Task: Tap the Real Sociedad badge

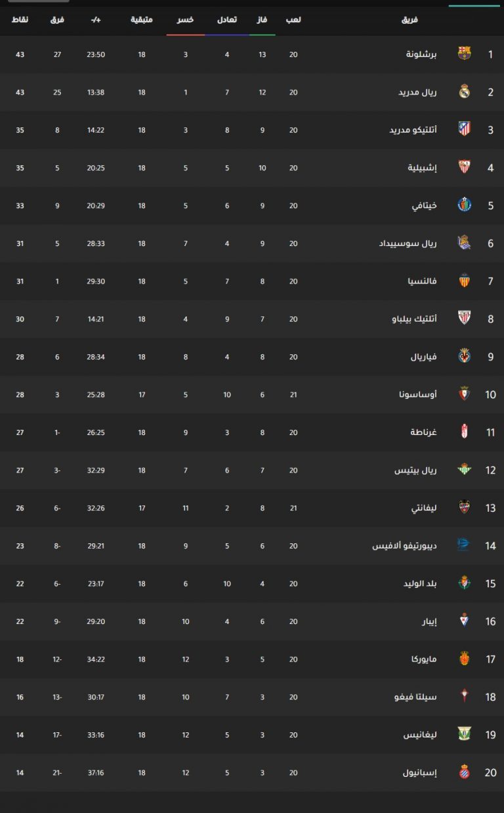Action: (464, 243)
